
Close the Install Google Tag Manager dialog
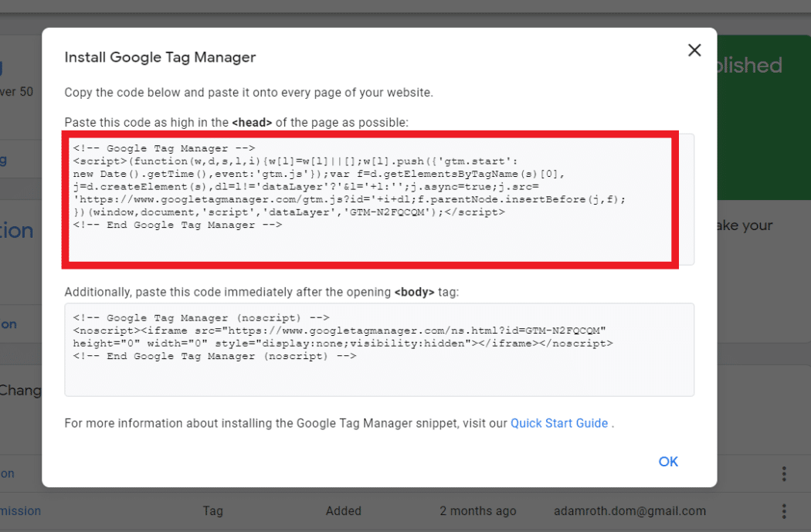694,51
